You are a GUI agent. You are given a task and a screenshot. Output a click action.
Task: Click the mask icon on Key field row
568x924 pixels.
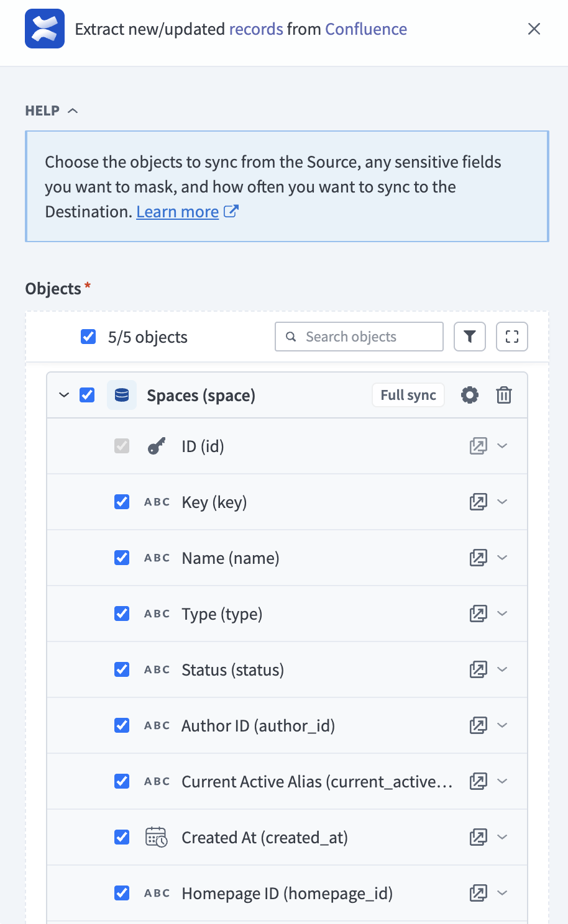[x=479, y=502]
